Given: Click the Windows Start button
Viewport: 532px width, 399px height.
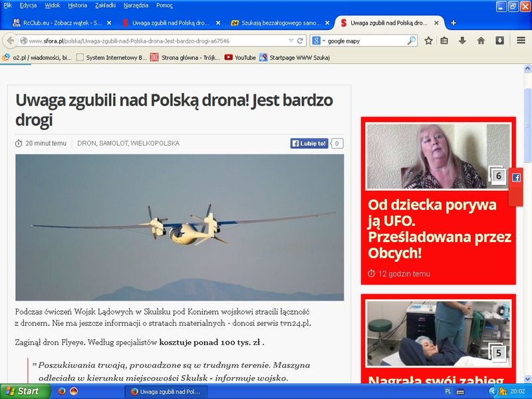Looking at the screenshot, I should pos(25,391).
